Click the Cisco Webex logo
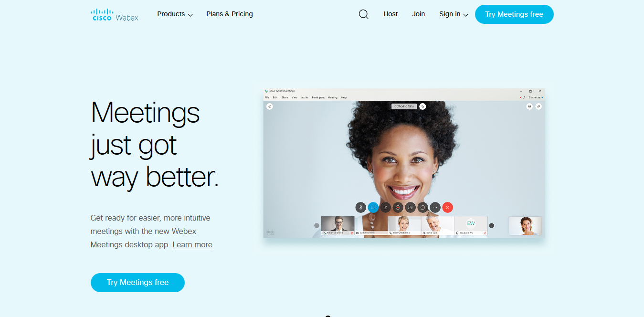The width and height of the screenshot is (644, 317). tap(115, 14)
